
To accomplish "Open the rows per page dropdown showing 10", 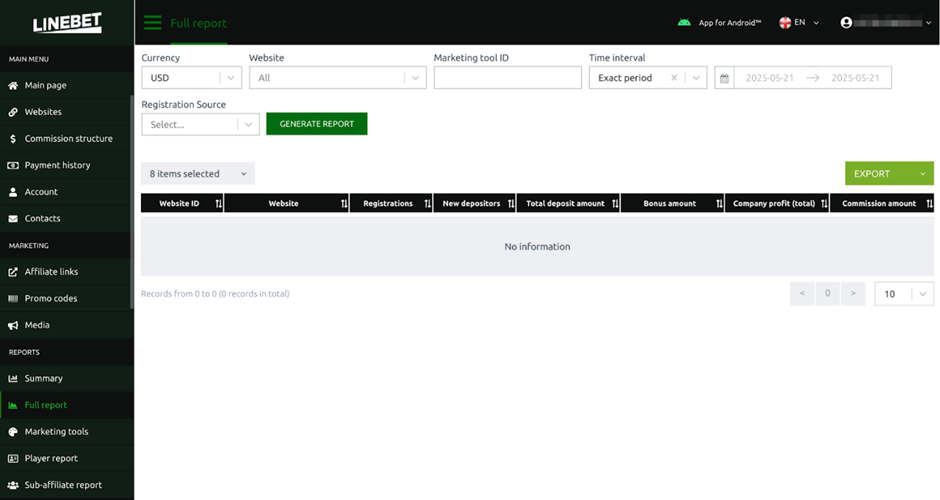I will point(904,294).
